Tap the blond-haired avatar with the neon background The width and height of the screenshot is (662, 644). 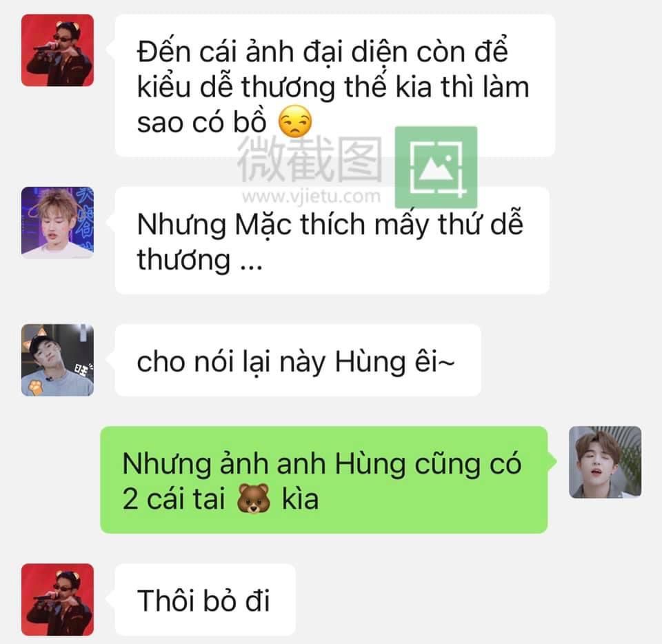click(57, 223)
